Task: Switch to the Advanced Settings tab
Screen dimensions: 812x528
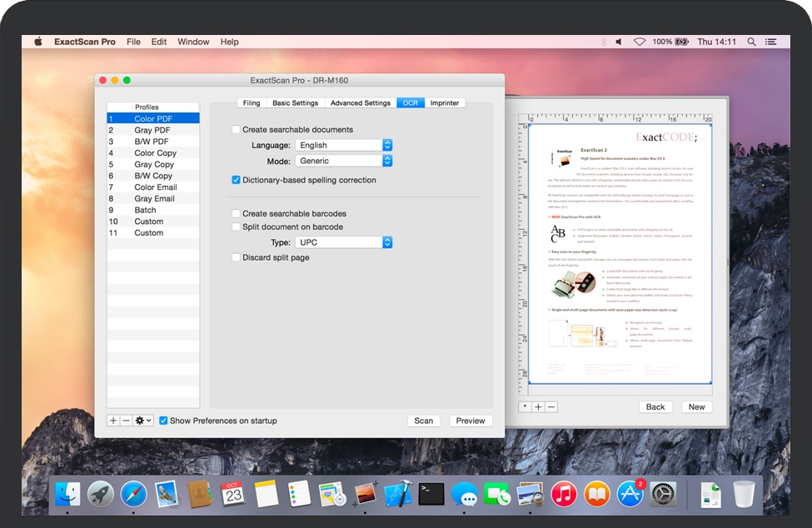Action: (360, 103)
